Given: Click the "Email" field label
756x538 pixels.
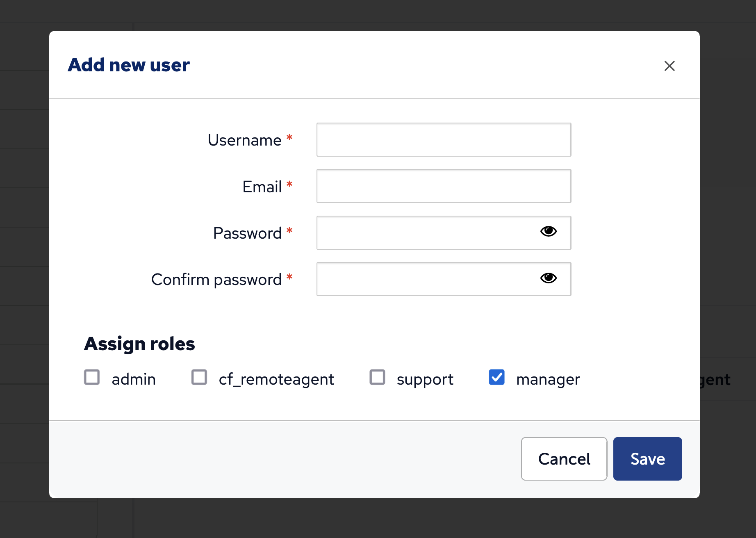Looking at the screenshot, I should coord(262,187).
